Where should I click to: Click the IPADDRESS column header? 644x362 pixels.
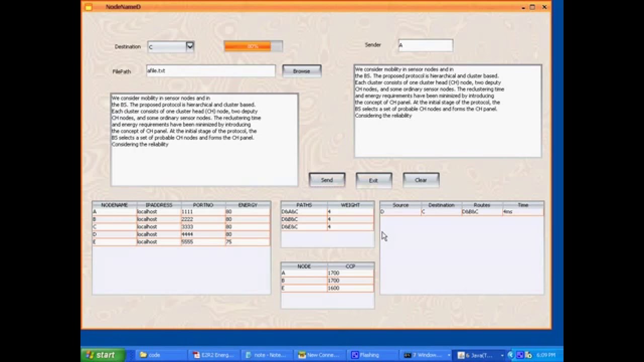[x=158, y=205]
